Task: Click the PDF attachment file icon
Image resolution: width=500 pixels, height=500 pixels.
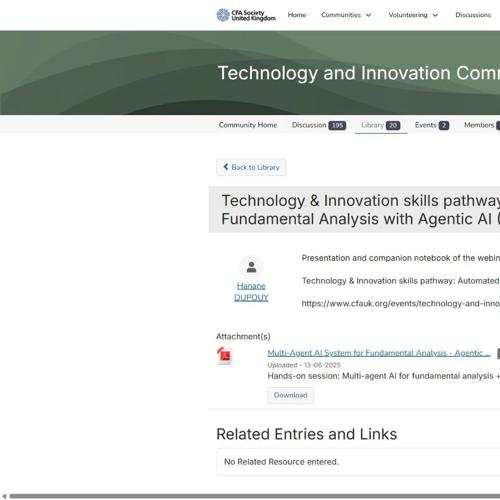Action: (x=224, y=356)
